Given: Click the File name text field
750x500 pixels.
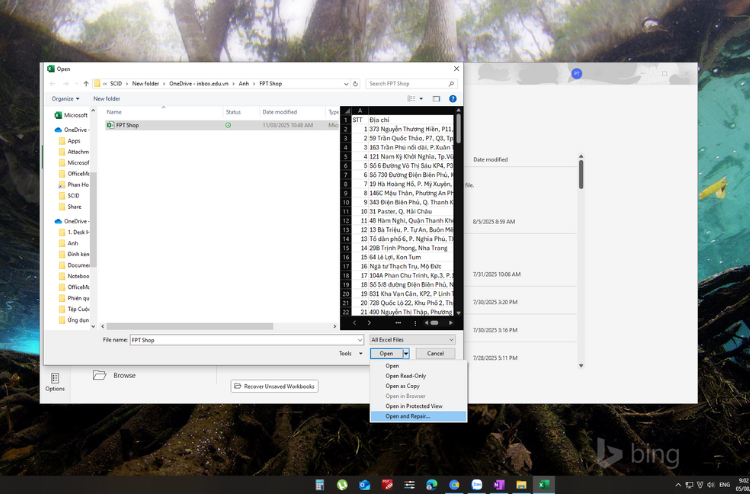Looking at the screenshot, I should [x=243, y=340].
